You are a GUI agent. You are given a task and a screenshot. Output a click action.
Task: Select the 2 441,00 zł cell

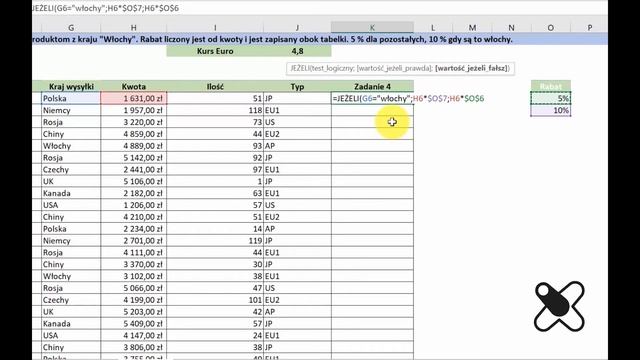point(133,169)
